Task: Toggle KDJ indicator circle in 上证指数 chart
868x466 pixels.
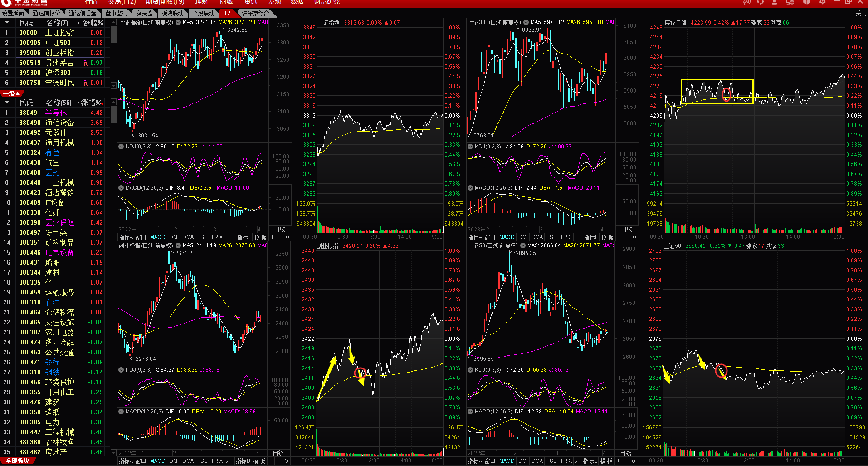Action: (121, 147)
